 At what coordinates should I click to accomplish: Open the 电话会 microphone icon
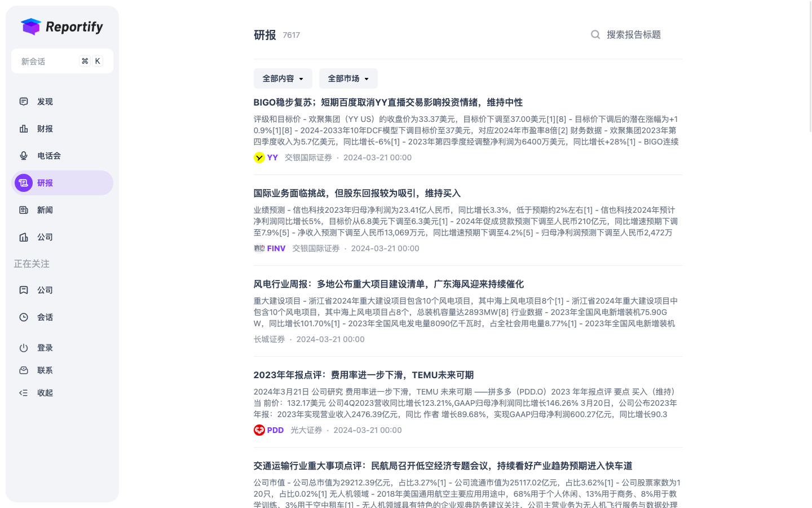[24, 156]
